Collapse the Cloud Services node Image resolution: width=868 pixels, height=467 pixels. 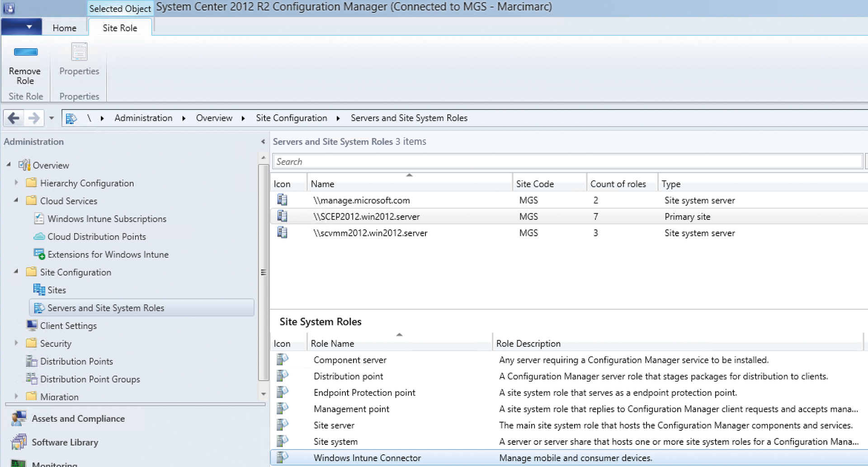pyautogui.click(x=16, y=200)
